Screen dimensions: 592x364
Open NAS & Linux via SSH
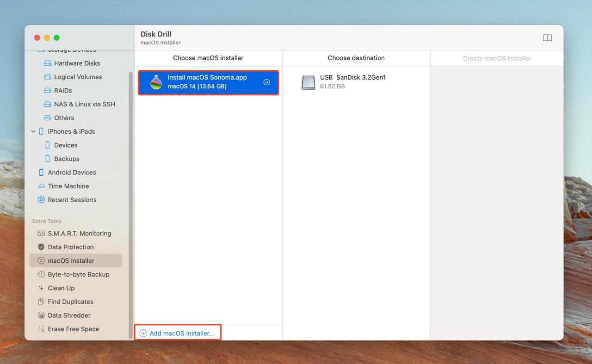(85, 104)
